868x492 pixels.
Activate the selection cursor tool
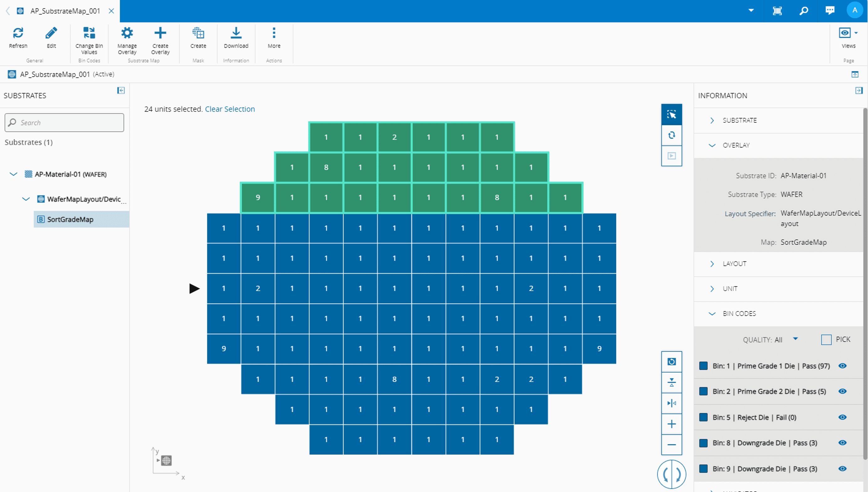click(671, 115)
